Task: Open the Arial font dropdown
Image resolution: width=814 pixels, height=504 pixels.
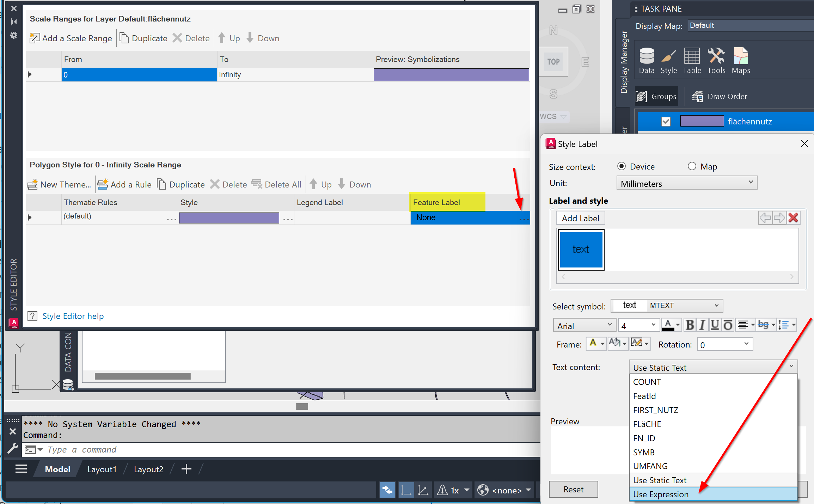Action: (584, 326)
